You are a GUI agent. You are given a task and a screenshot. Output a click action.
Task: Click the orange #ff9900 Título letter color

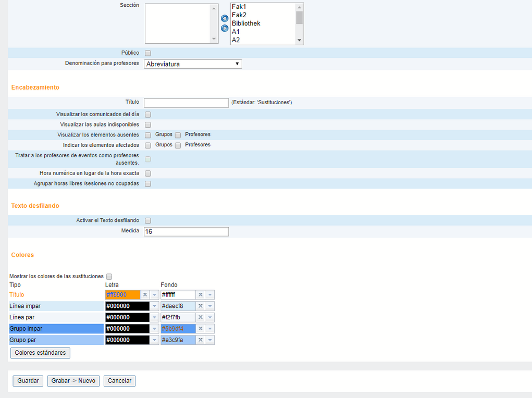[x=123, y=294]
